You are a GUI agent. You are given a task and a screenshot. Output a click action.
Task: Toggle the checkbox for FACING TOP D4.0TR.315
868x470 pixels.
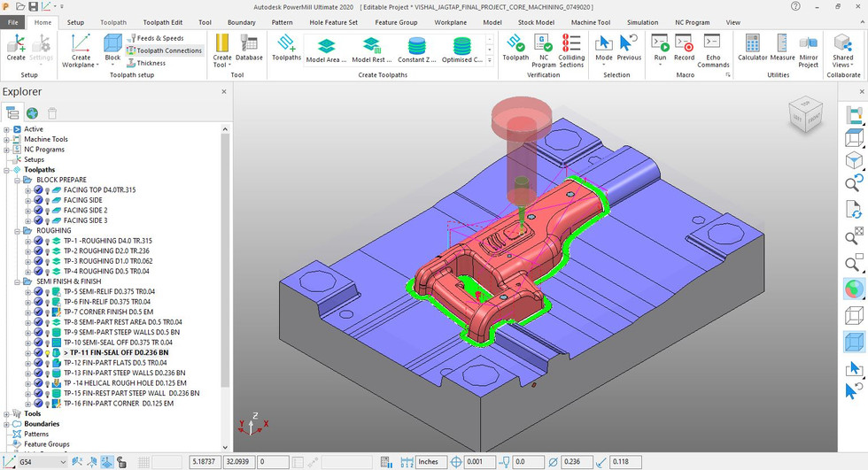(38, 189)
